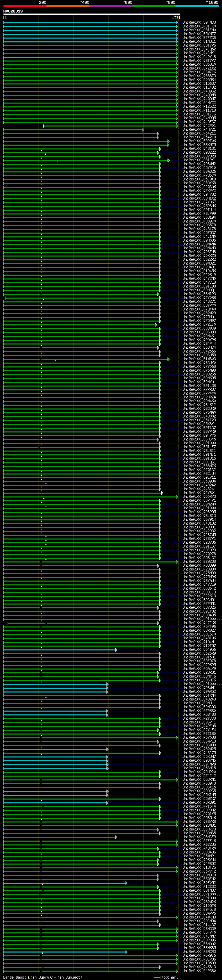Viewport: 222px width, 980px height.
Task: Open hit UniRef100_A4RYL8
Action: 199,57
